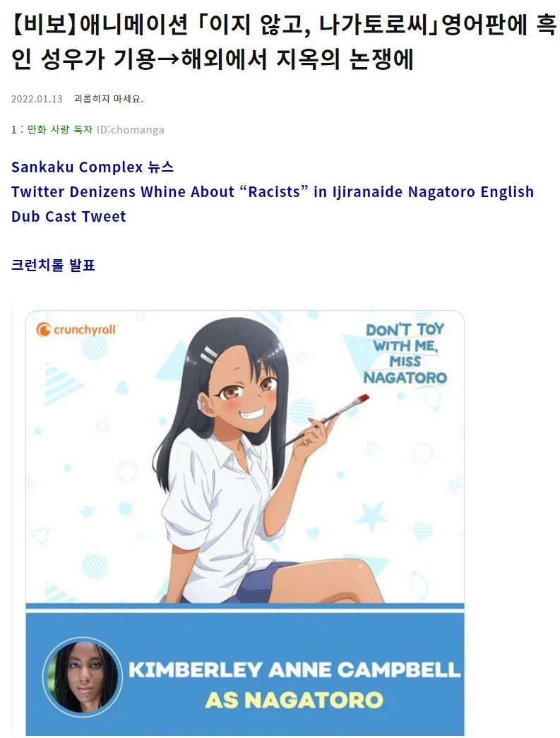The image size is (560, 738).
Task: Click the Crunchyroll logo in the image
Action: [76, 330]
